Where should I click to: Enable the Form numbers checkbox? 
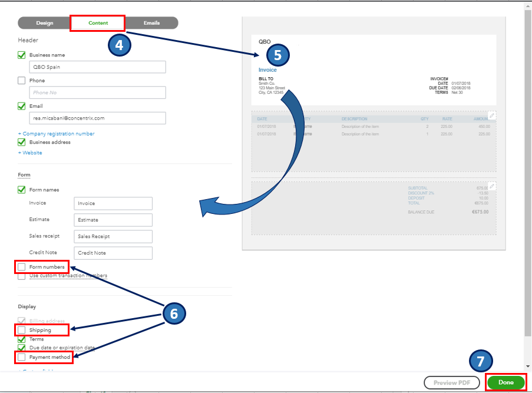click(x=22, y=267)
